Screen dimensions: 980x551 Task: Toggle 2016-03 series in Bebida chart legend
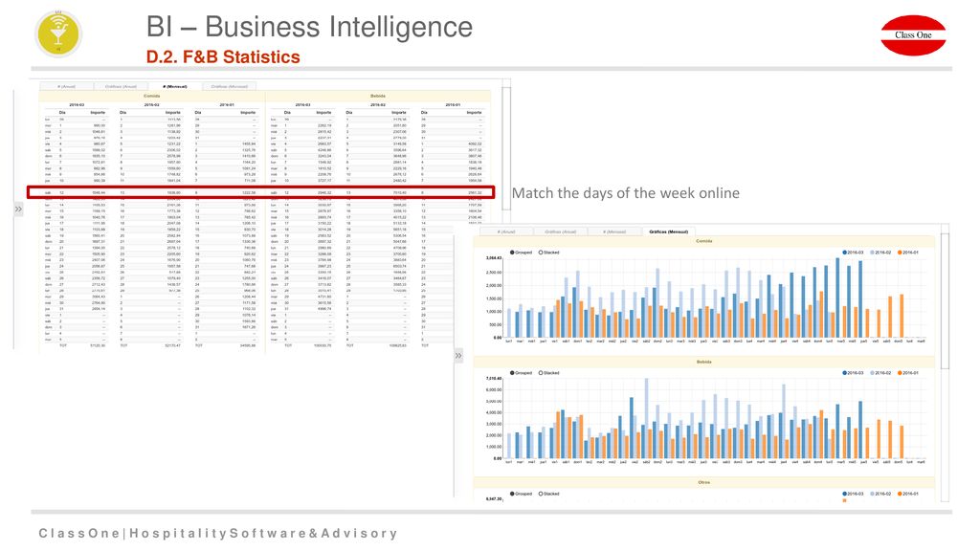pyautogui.click(x=853, y=373)
